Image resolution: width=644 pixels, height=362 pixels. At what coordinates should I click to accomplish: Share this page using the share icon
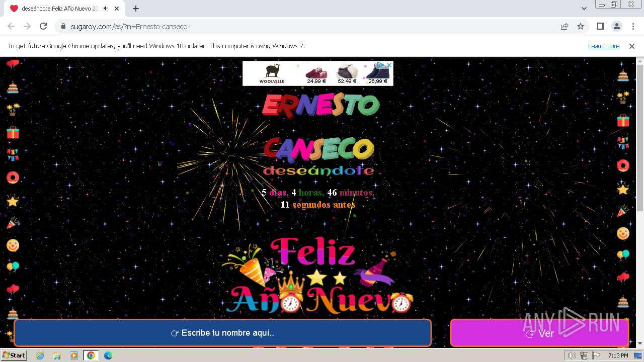tap(565, 26)
